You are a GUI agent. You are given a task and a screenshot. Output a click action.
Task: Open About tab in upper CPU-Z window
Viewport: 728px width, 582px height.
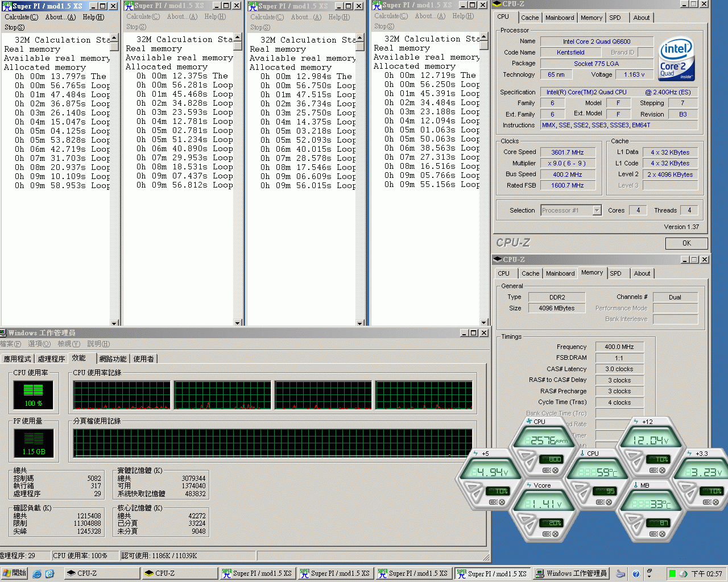(x=642, y=18)
